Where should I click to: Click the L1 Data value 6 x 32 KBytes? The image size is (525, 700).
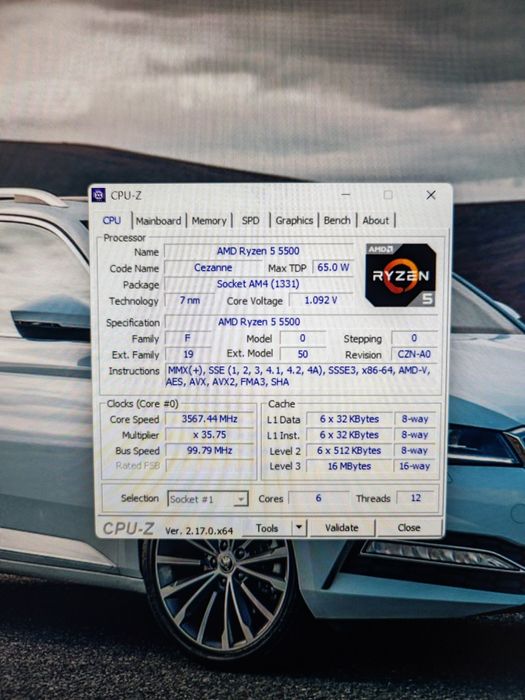click(x=350, y=419)
